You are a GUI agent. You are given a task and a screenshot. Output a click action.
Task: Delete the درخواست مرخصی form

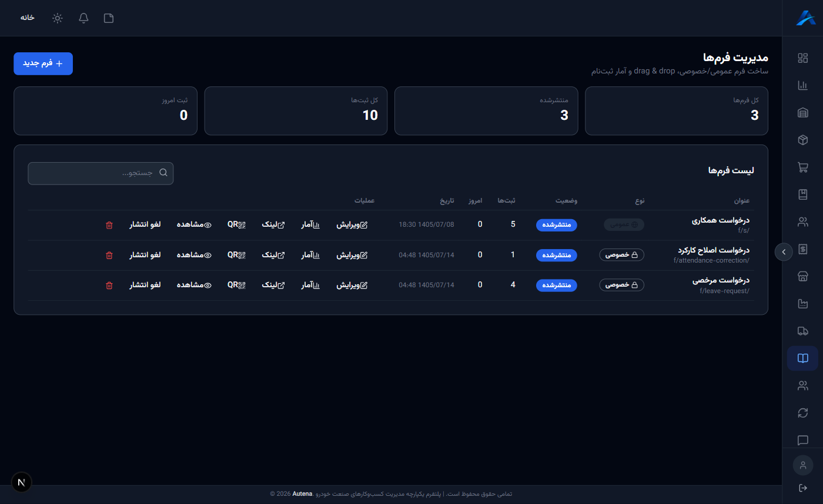point(109,285)
